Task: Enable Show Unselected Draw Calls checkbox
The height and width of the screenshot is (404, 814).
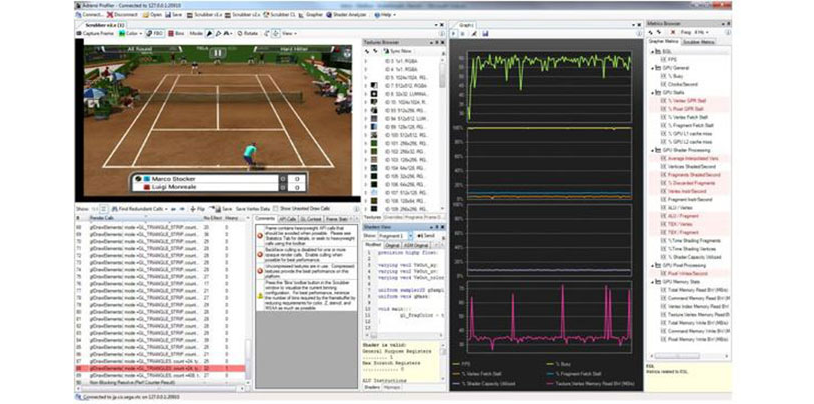Action: [276, 208]
